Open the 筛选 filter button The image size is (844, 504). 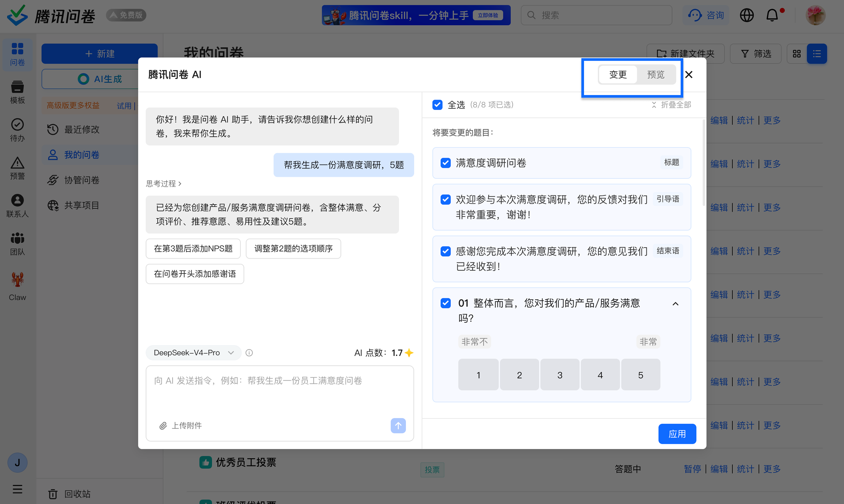click(x=755, y=54)
